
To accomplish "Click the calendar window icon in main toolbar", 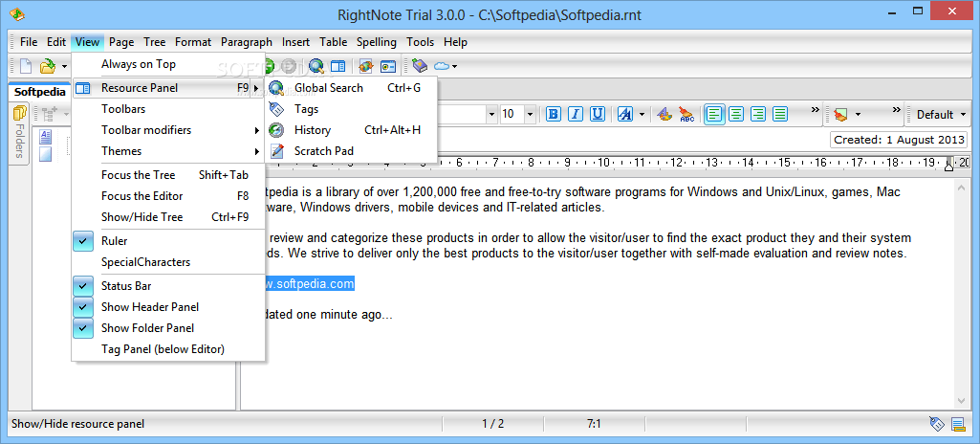I will (x=388, y=66).
